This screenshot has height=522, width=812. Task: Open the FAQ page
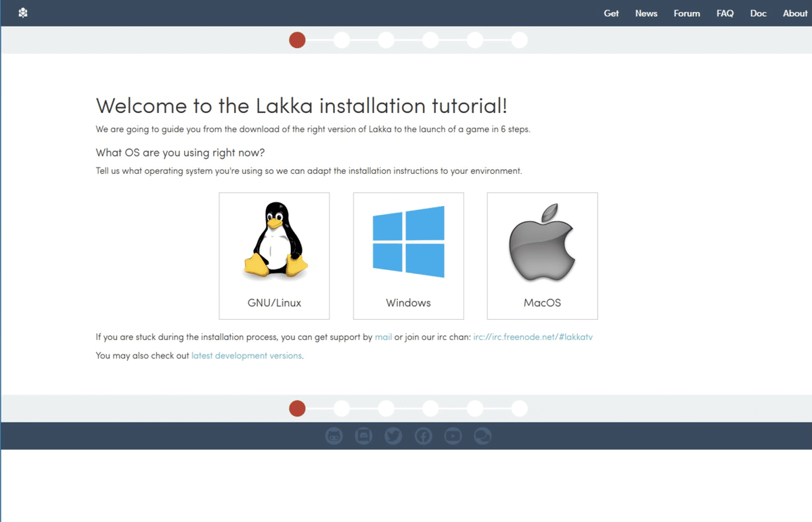(725, 14)
